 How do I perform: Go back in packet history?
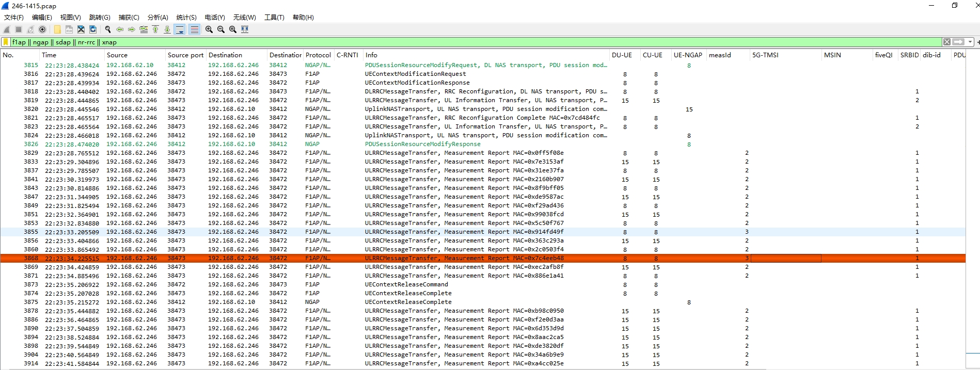coord(120,29)
